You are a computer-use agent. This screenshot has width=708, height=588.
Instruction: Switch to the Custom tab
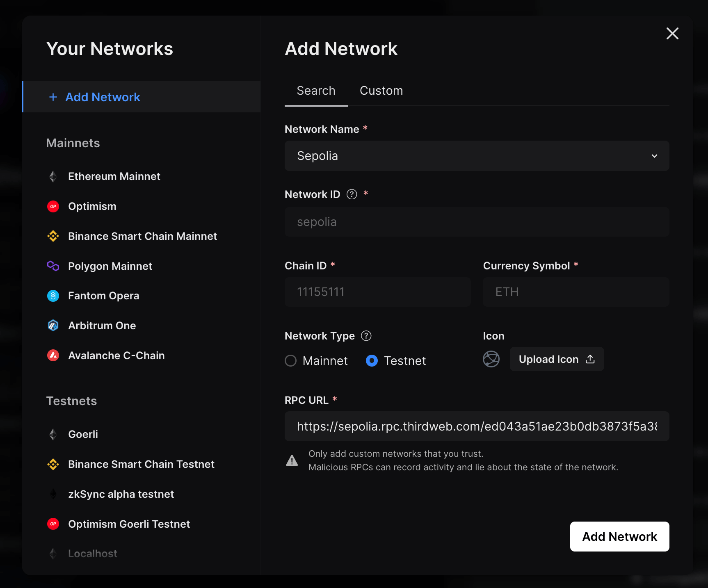[381, 91]
